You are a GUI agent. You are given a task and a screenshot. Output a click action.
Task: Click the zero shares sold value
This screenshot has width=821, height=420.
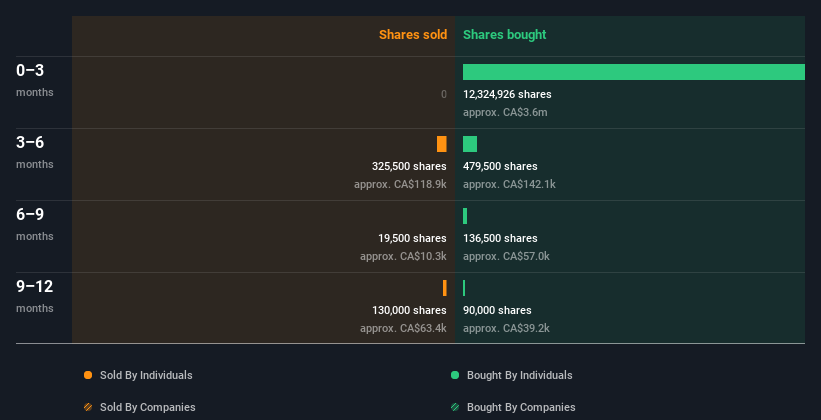click(444, 95)
